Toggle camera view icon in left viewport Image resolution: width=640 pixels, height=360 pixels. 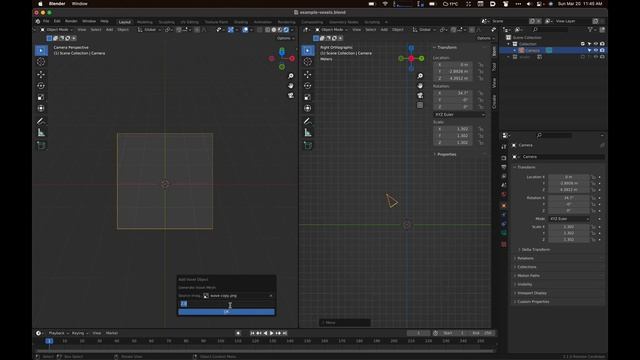(x=291, y=96)
